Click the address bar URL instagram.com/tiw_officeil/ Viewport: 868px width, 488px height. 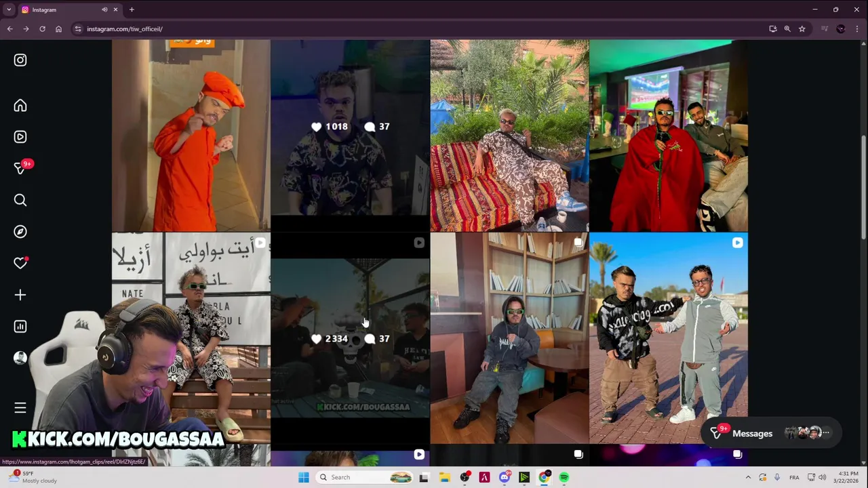[x=125, y=29]
